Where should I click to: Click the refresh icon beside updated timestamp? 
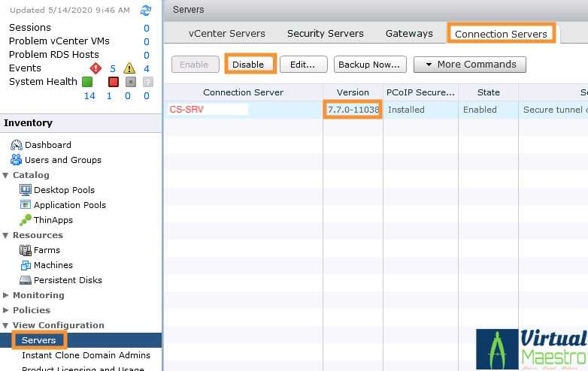pyautogui.click(x=146, y=11)
